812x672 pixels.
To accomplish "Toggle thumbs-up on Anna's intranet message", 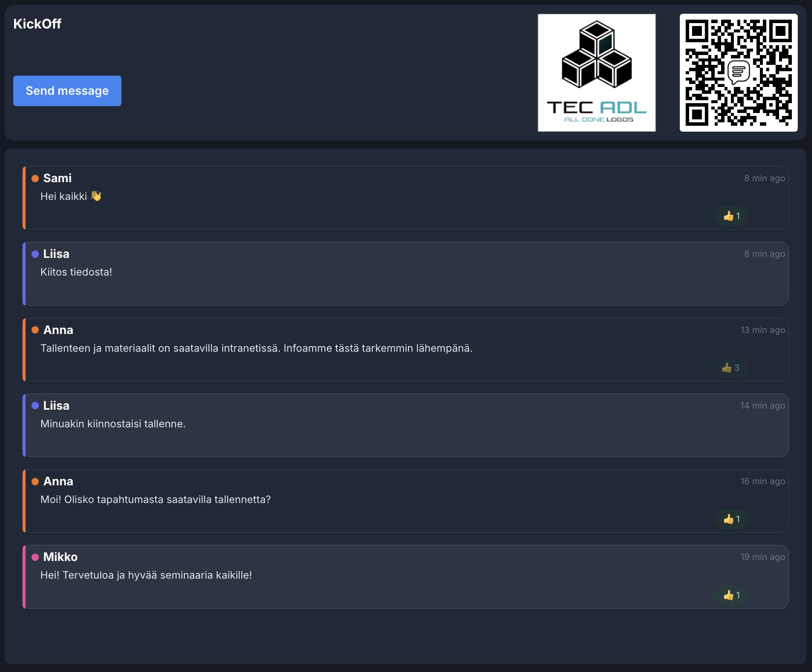I will click(731, 368).
